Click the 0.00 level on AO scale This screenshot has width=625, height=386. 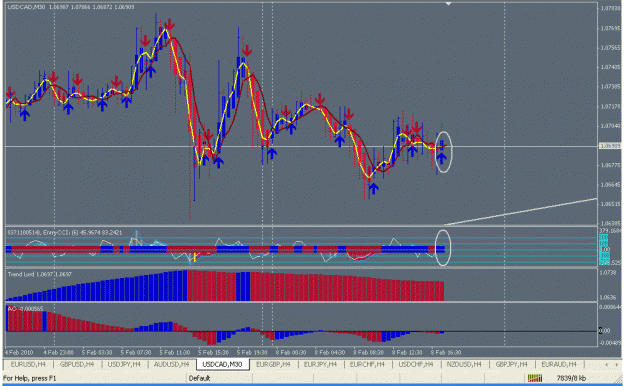pos(605,331)
